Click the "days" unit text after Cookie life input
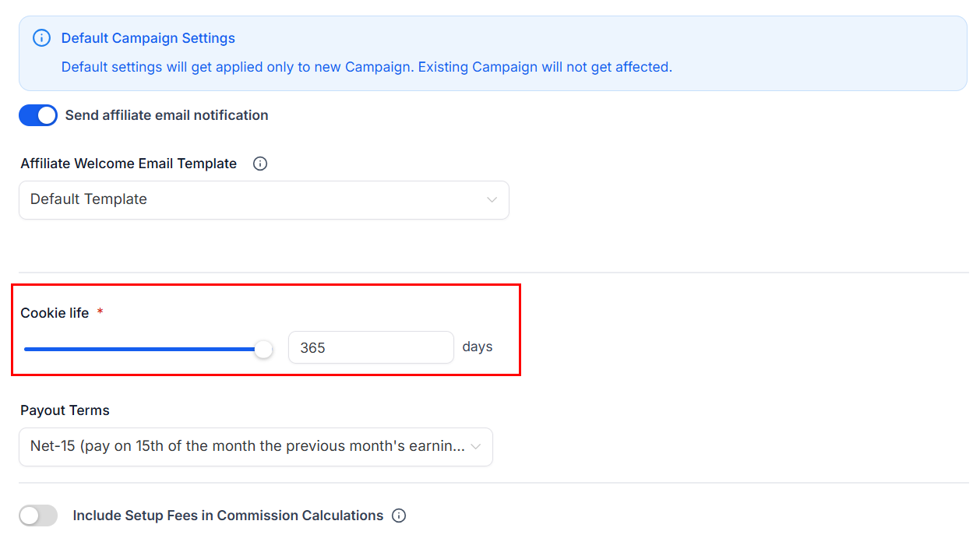 click(x=477, y=347)
